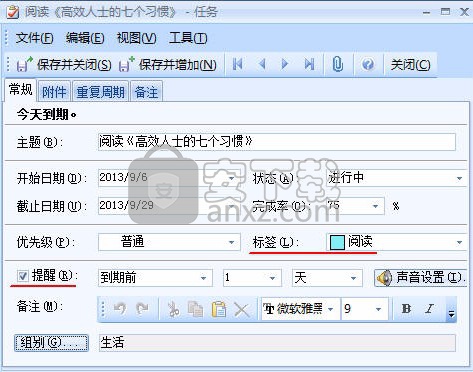Switch to the 常规 tab
Screen dimensions: 473x372
point(21,89)
